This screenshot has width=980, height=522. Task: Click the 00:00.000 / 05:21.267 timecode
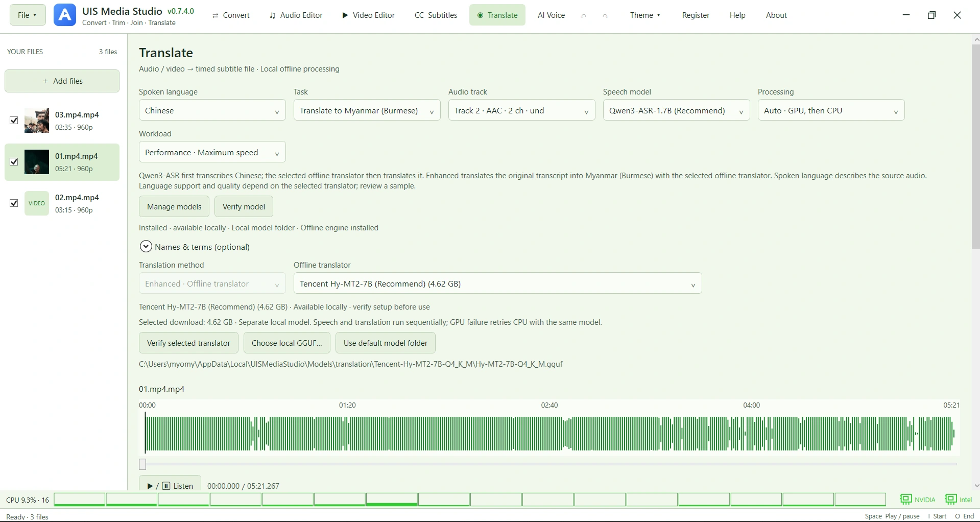(x=243, y=486)
